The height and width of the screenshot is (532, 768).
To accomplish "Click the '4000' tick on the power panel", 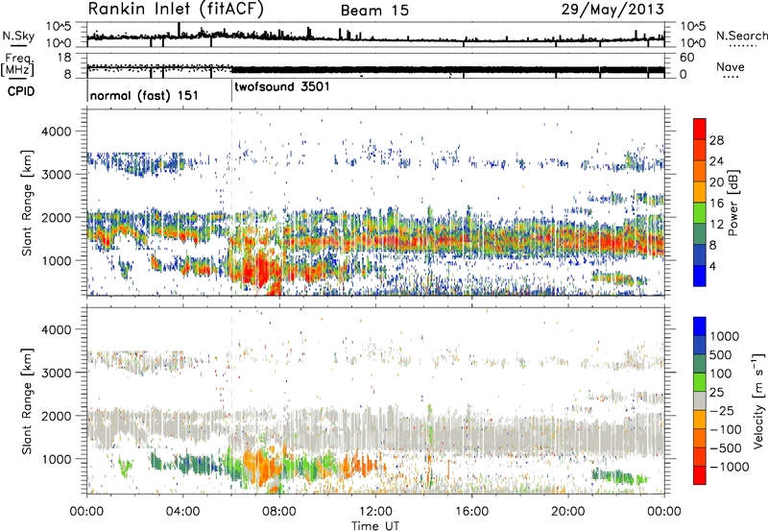I will [x=57, y=132].
